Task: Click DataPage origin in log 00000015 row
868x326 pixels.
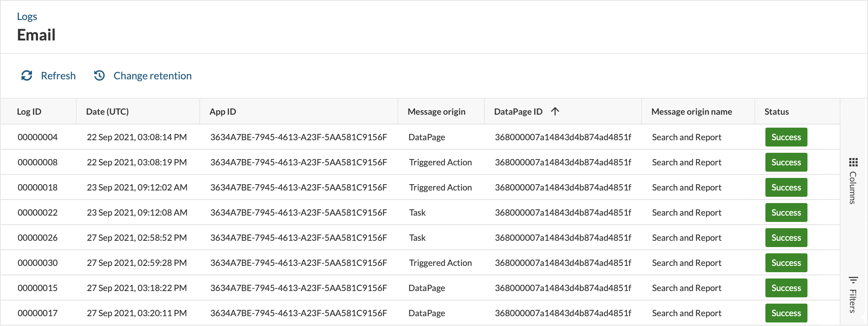Action: pyautogui.click(x=427, y=288)
